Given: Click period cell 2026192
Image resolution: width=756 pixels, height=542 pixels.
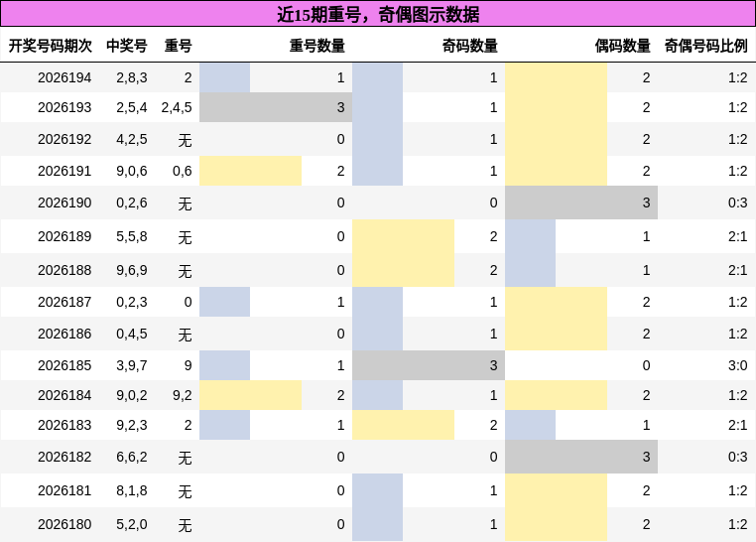Looking at the screenshot, I should [x=64, y=139].
